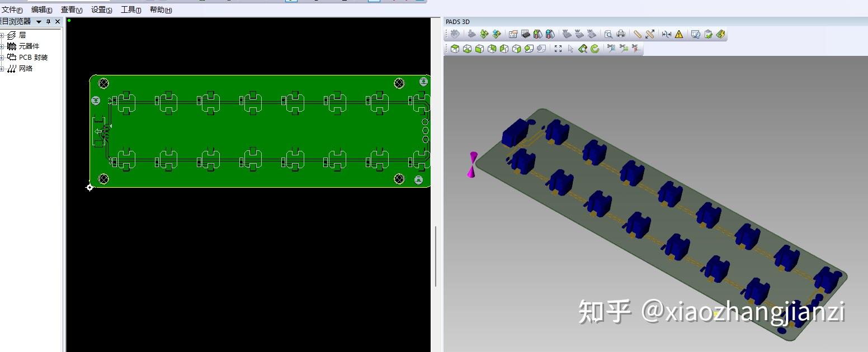
Task: Click the green board down-arrow import icon
Action: pyautogui.click(x=484, y=34)
